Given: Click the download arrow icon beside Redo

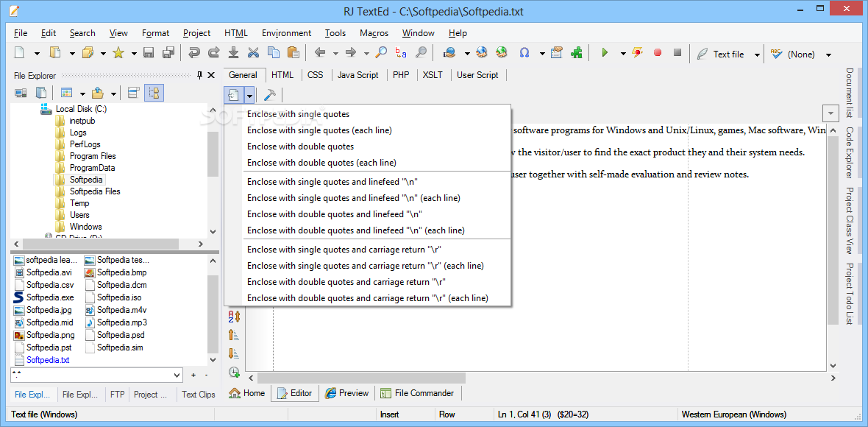Looking at the screenshot, I should [x=234, y=53].
